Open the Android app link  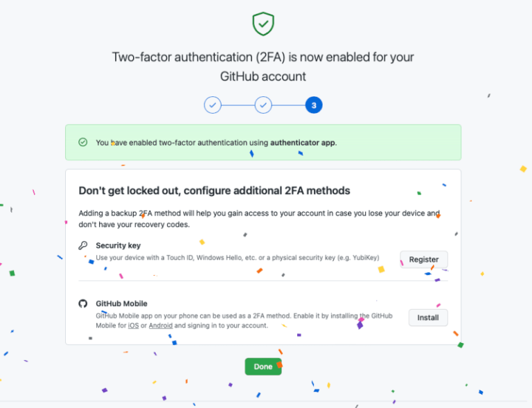[161, 326]
